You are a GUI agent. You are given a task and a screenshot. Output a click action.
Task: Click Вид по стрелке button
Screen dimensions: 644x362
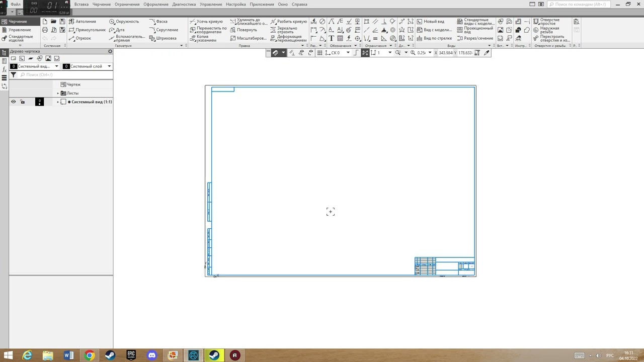tap(434, 38)
